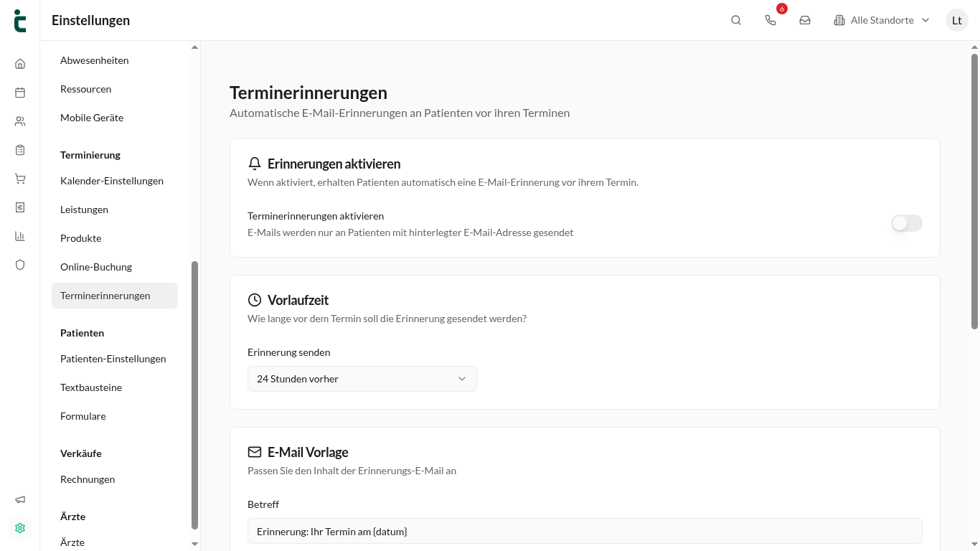This screenshot has height=551, width=980.
Task: Open the shopping cart icon
Action: 20,179
